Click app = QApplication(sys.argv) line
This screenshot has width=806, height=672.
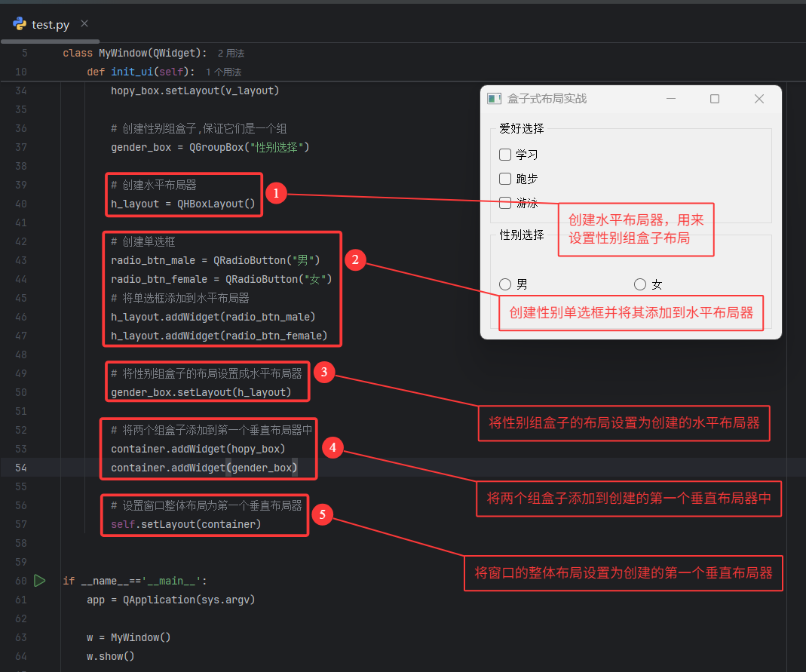pyautogui.click(x=171, y=600)
